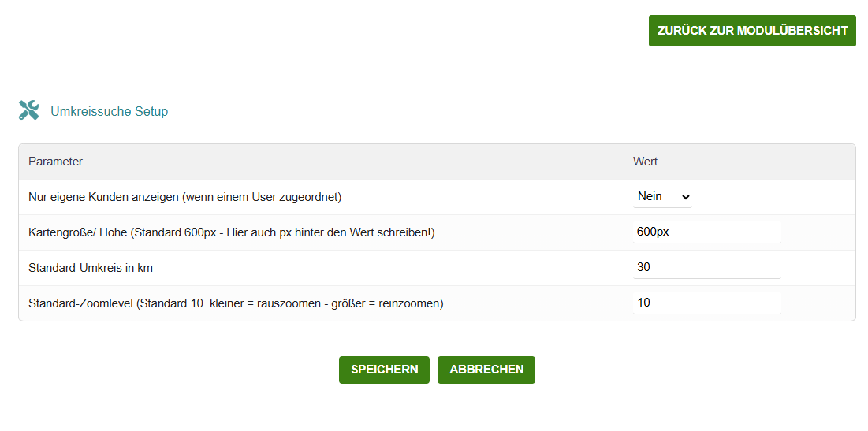Click the 'Umkreissuche Setup' heading link

click(x=109, y=112)
